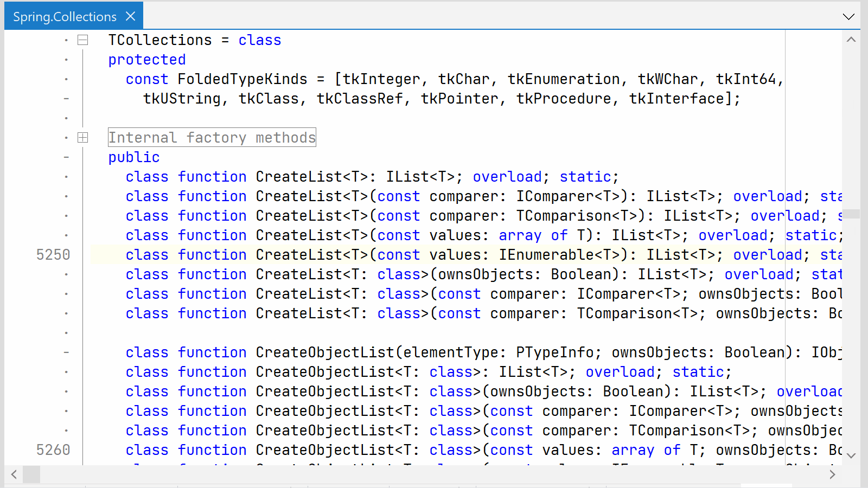Click the horizontal scrollbar thumb
The height and width of the screenshot is (488, 868).
click(31, 474)
